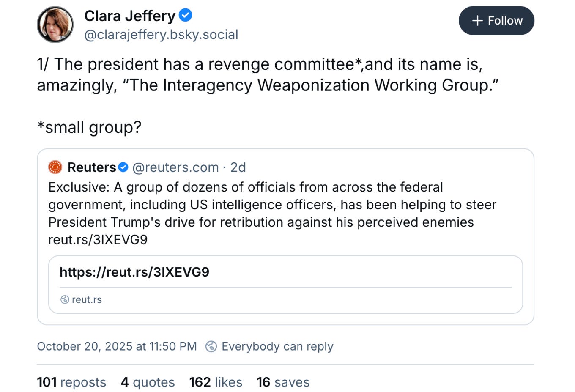Screen dimensions: 575x392
Task: Click the globe icon beside reut.rs
Action: (x=65, y=299)
